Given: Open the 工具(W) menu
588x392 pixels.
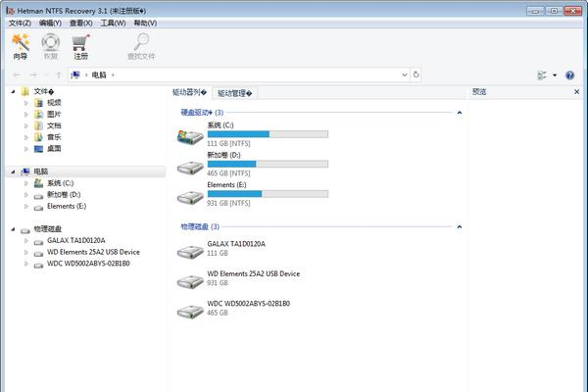Looking at the screenshot, I should pyautogui.click(x=113, y=24).
